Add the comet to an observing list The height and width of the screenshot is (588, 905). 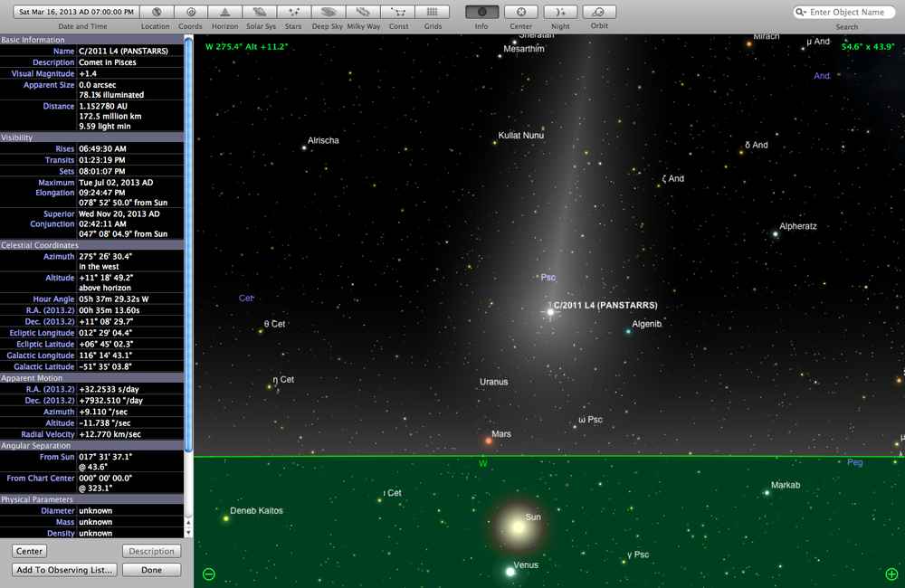(62, 570)
